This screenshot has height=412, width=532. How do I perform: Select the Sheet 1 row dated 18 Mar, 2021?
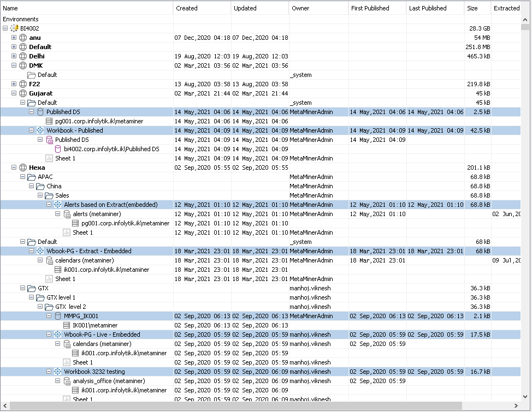tap(261, 279)
